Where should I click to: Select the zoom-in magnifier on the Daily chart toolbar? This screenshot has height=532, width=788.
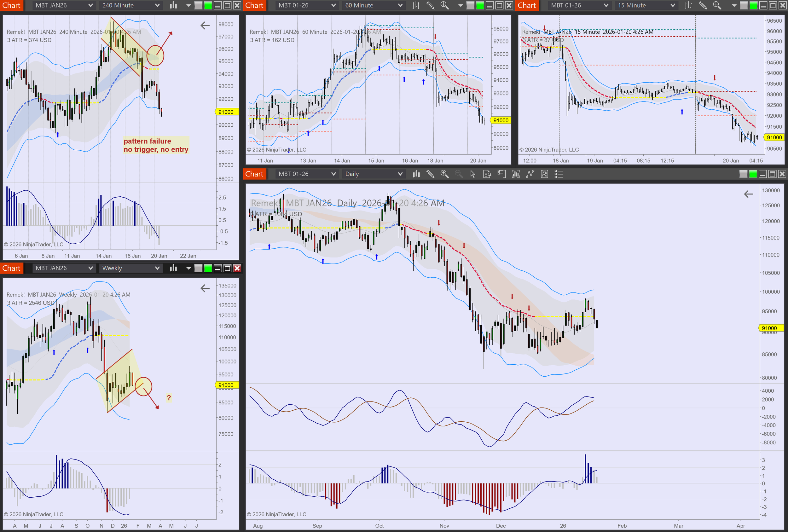tap(445, 174)
